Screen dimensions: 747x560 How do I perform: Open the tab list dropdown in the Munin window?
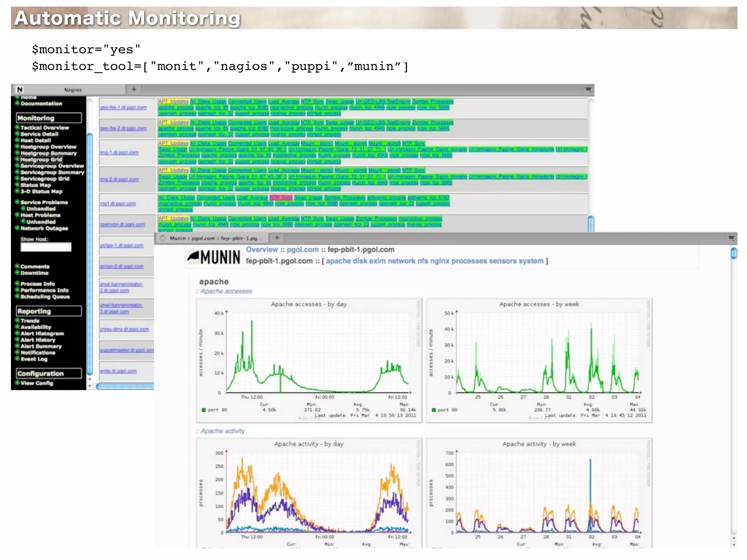tap(731, 238)
